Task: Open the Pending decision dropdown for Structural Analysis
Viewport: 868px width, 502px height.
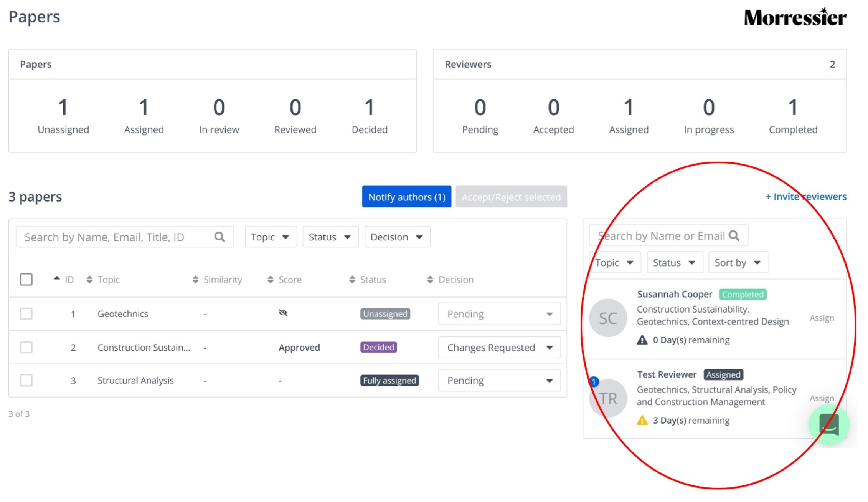Action: (x=499, y=380)
